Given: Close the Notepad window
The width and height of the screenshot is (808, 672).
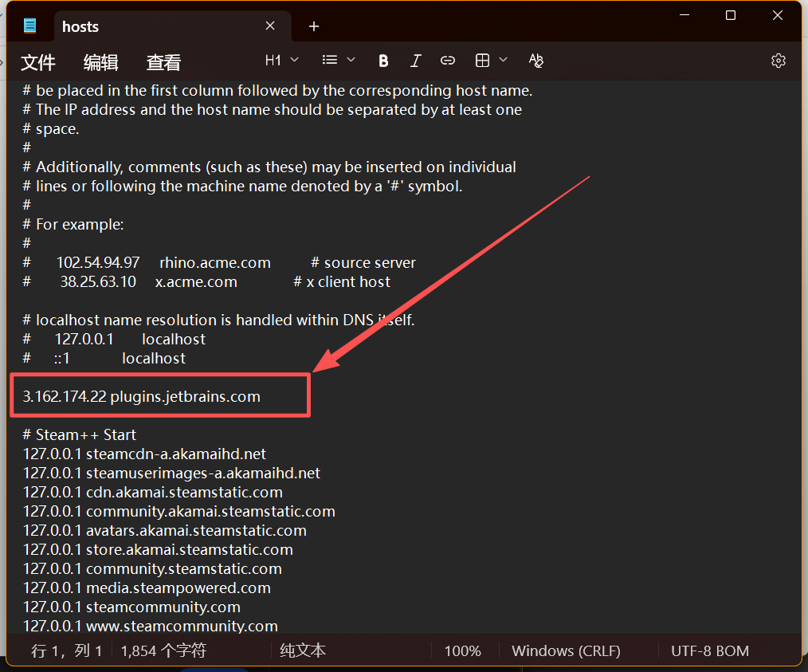Looking at the screenshot, I should point(778,15).
